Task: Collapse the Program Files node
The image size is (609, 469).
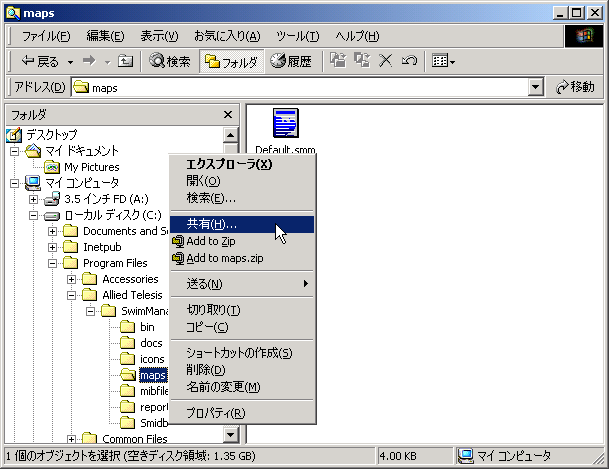Action: pos(52,264)
